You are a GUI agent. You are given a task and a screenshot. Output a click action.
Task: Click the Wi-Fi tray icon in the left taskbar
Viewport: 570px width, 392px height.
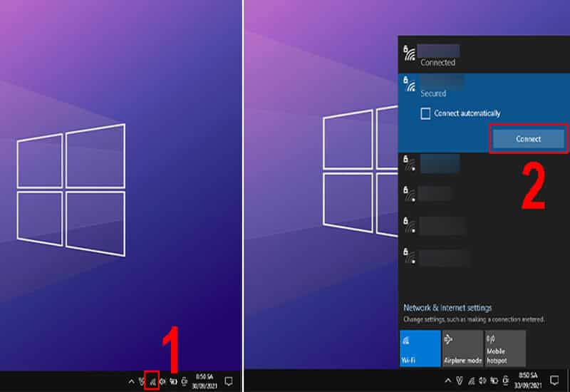click(152, 381)
